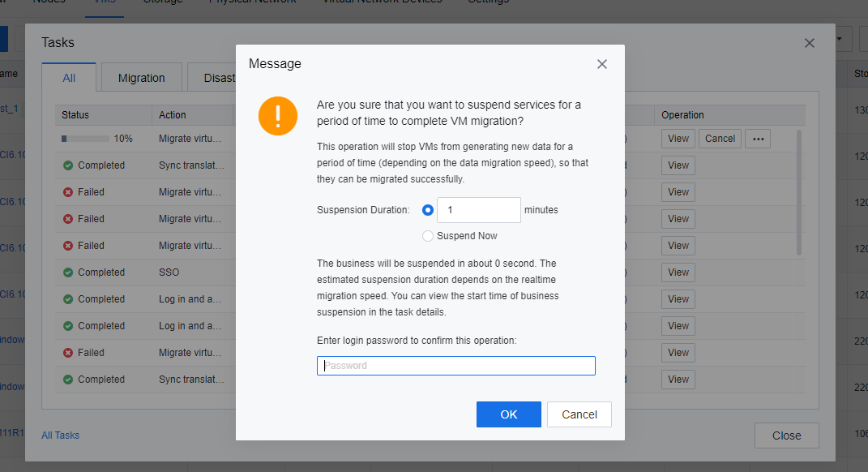Click Cancel in the Message dialog
Screen dimensions: 868x472
click(x=579, y=414)
